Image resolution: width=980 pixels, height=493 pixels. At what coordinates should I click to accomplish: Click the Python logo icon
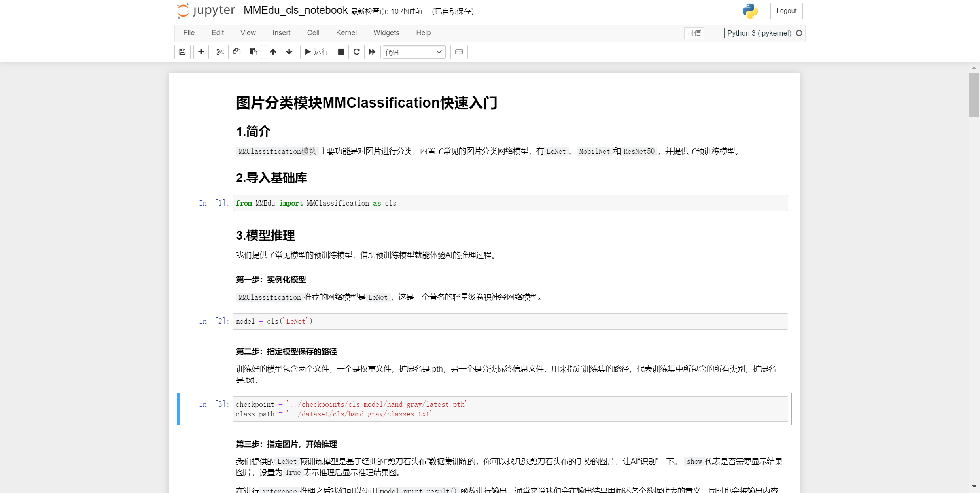750,11
